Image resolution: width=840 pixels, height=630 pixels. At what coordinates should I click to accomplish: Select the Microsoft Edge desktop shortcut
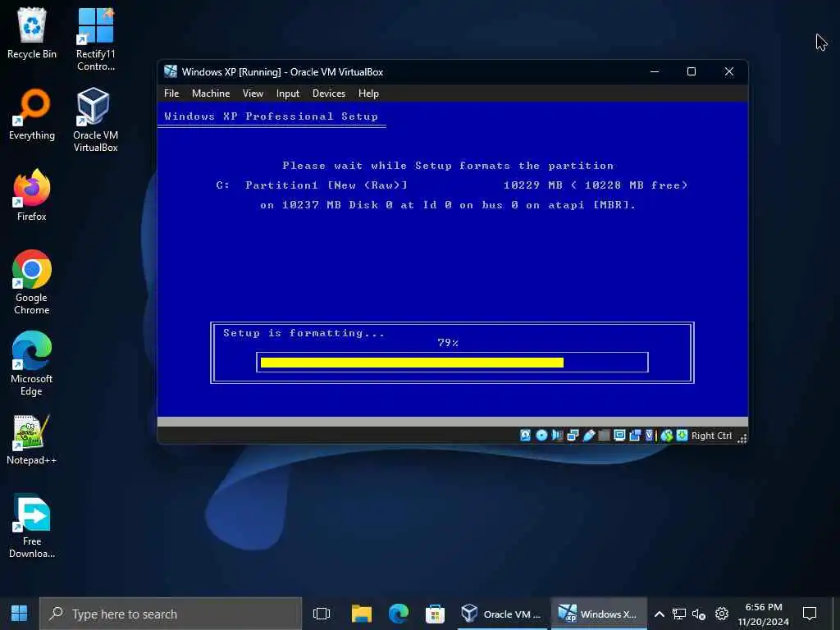(x=32, y=363)
